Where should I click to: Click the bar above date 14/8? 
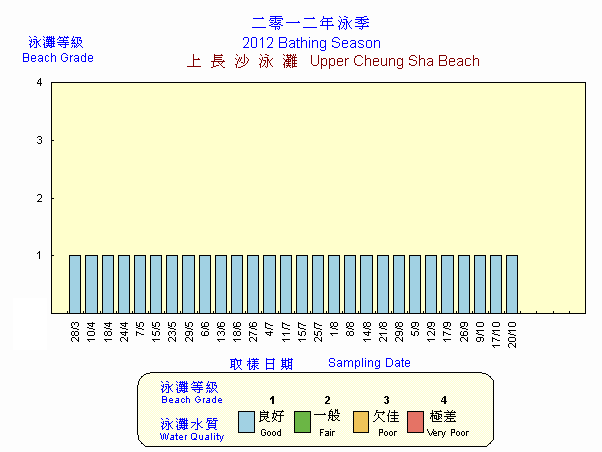[x=367, y=284]
